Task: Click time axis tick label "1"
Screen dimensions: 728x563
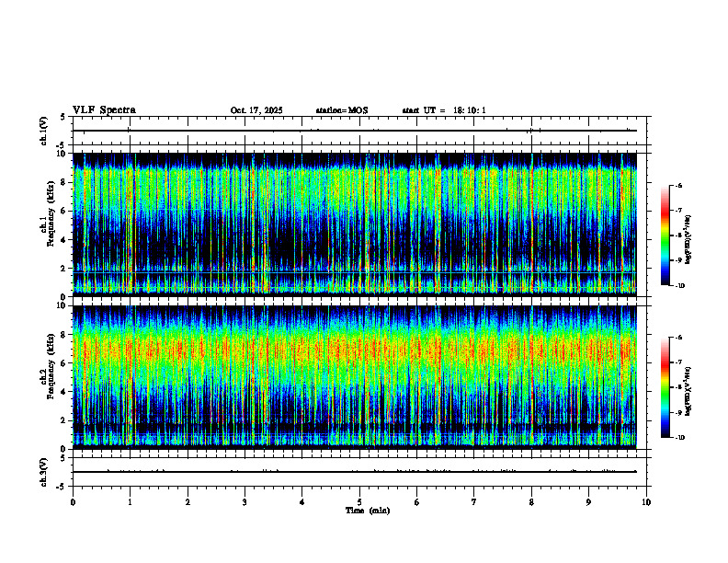Action: click(130, 502)
